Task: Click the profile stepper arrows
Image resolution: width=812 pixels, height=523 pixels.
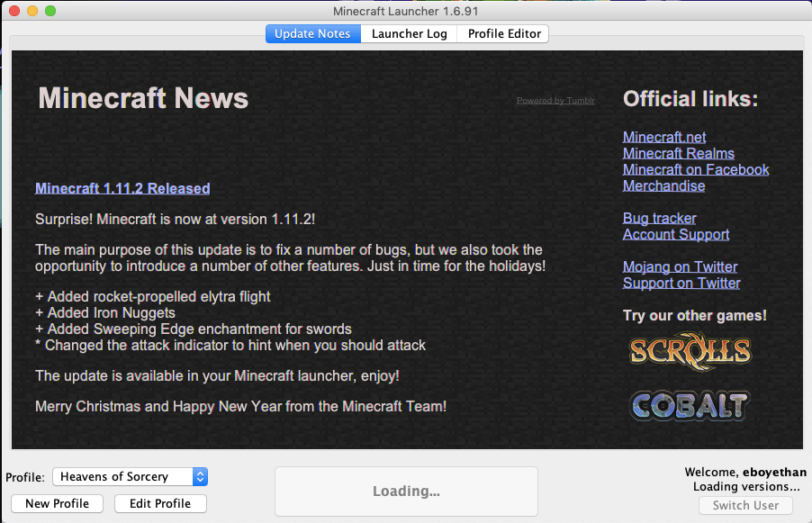Action: pos(199,477)
